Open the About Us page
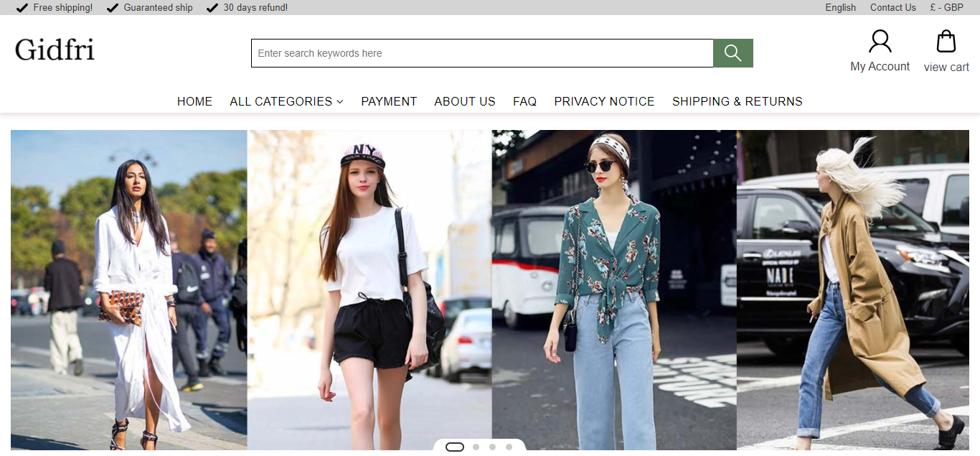 point(465,101)
